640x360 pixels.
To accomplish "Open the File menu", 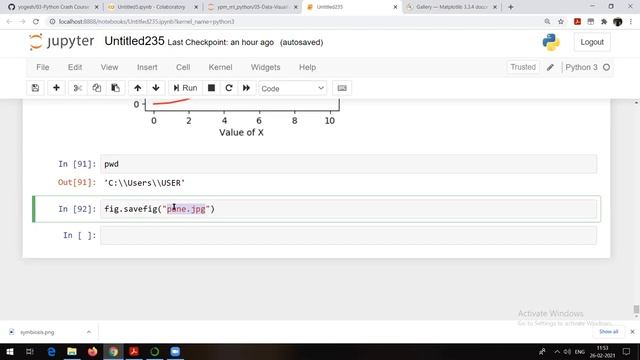I will point(43,67).
